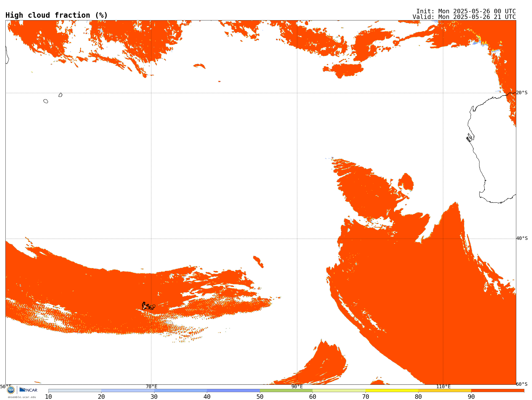This screenshot has width=532, height=400.
Task: Pick the pale grey 10-20 colorbar segment
Action: pos(75,391)
